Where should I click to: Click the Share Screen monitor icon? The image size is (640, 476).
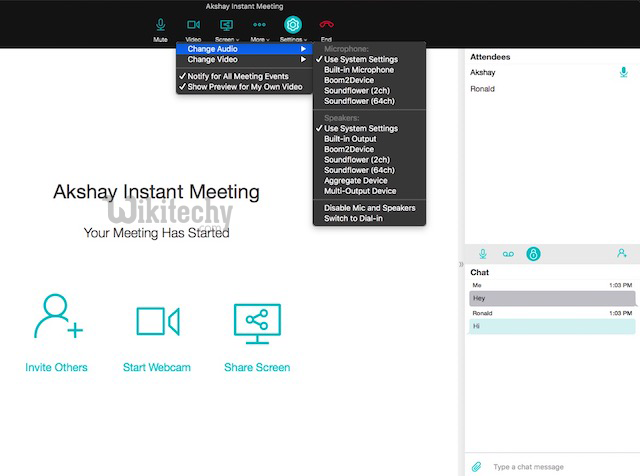click(x=257, y=324)
